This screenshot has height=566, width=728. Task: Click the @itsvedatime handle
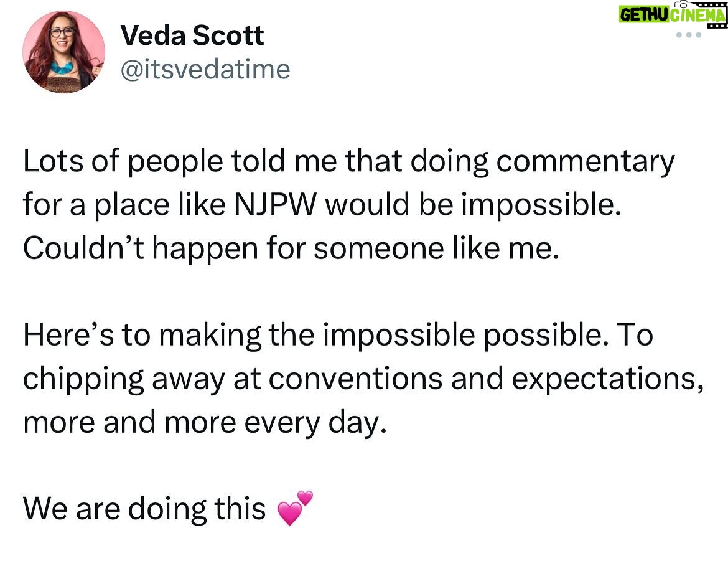(x=205, y=69)
